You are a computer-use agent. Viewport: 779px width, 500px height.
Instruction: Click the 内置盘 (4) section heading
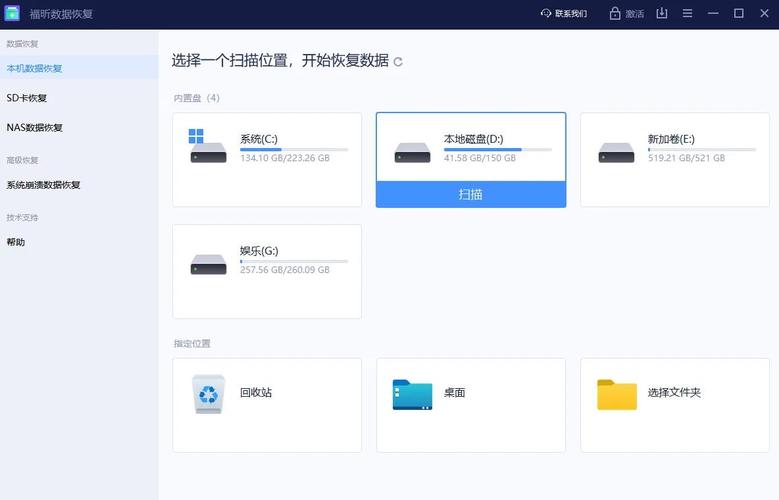197,98
